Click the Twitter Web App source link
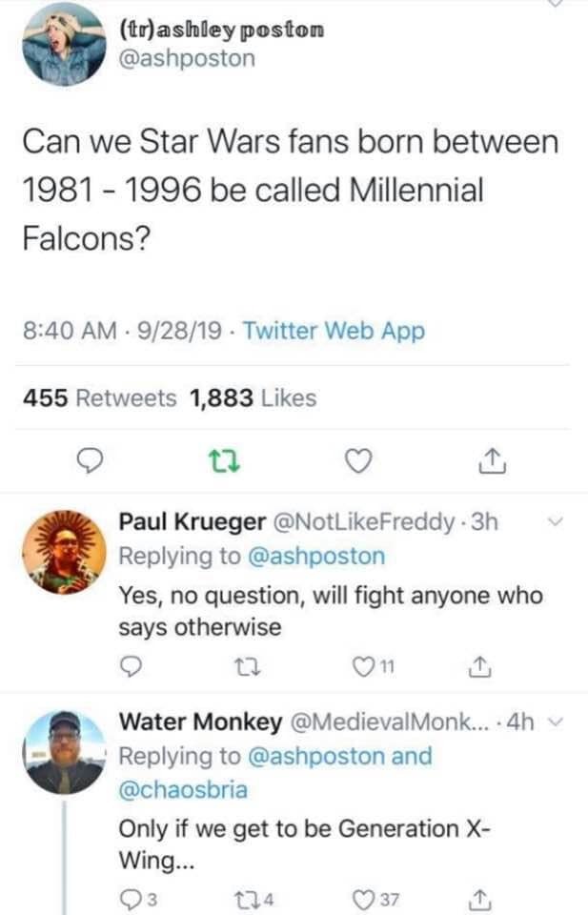The width and height of the screenshot is (588, 915). click(334, 332)
